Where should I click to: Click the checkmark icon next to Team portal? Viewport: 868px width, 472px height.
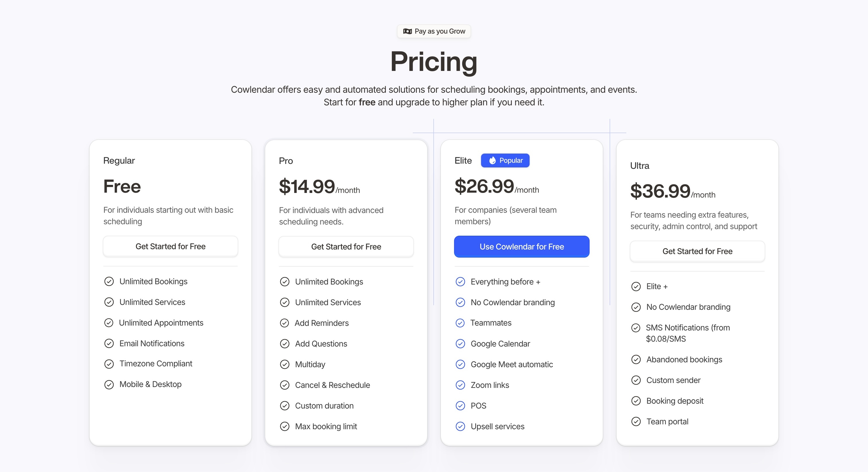(636, 421)
